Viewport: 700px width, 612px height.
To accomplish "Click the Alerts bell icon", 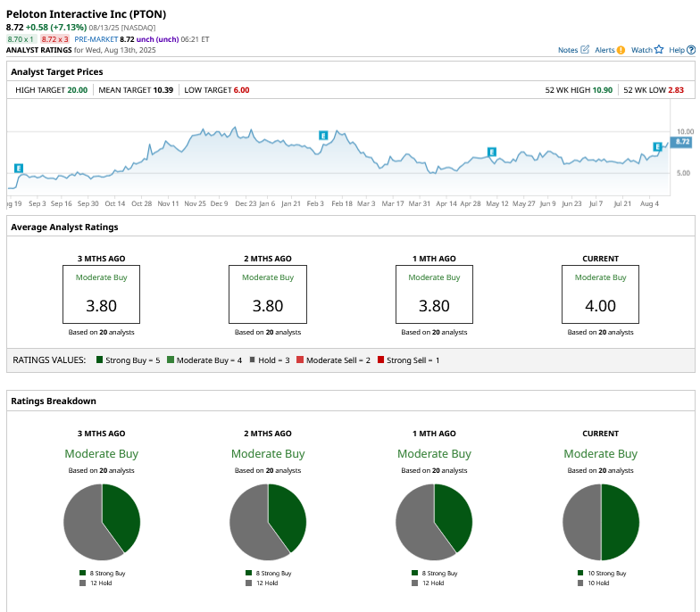I will [x=621, y=50].
